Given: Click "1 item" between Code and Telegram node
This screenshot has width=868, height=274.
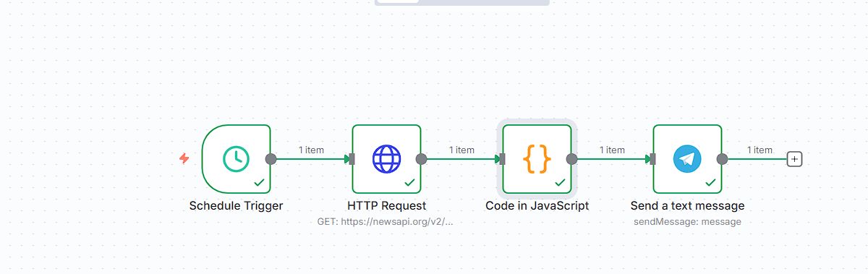Looking at the screenshot, I should (x=612, y=150).
